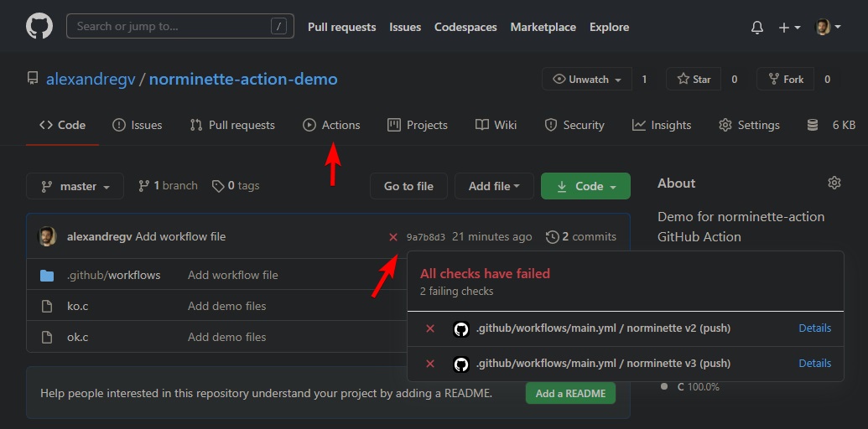This screenshot has height=429, width=868.
Task: Open the Projects tab
Action: [x=418, y=125]
